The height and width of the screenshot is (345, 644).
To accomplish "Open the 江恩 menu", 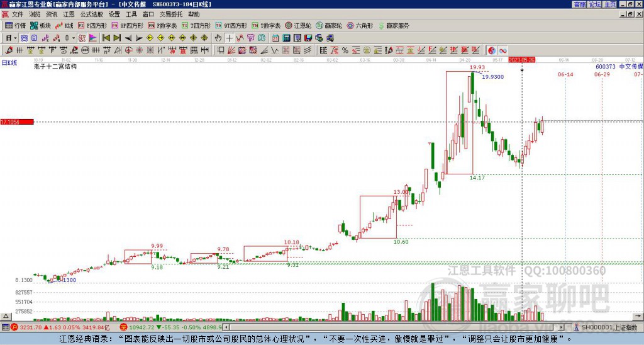I will click(x=69, y=14).
